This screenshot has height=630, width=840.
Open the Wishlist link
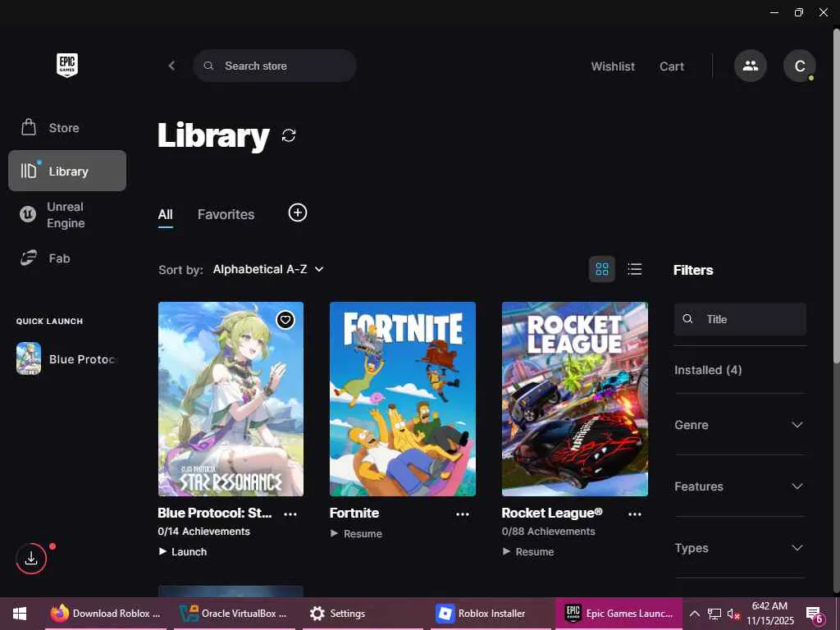(x=613, y=66)
